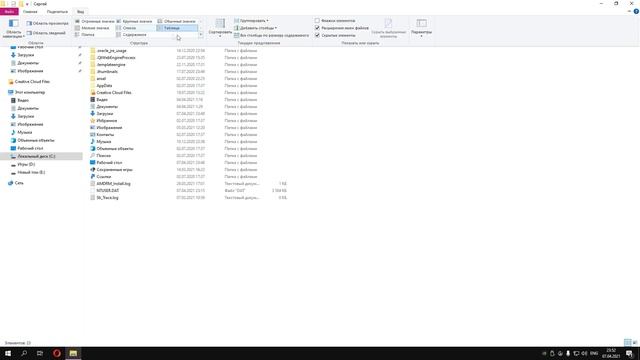Viewport: 640px width, 360px height.
Task: Select the Вид ribbon tab
Action: (x=80, y=11)
